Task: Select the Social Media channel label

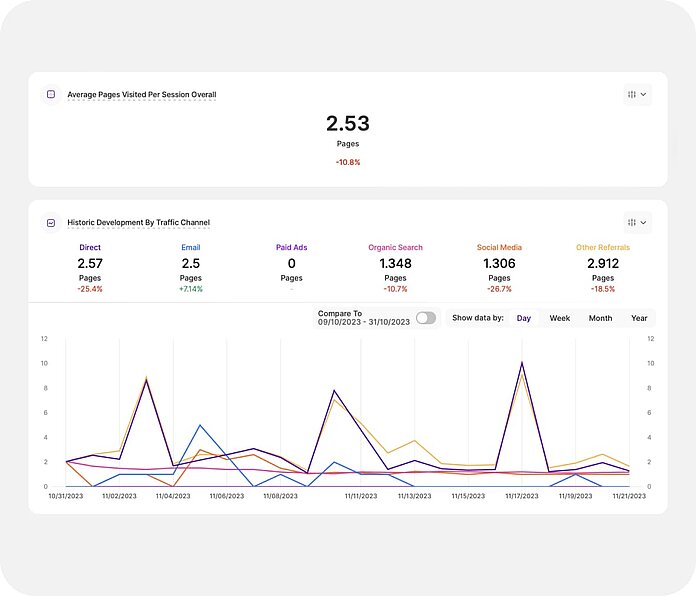Action: pos(498,247)
